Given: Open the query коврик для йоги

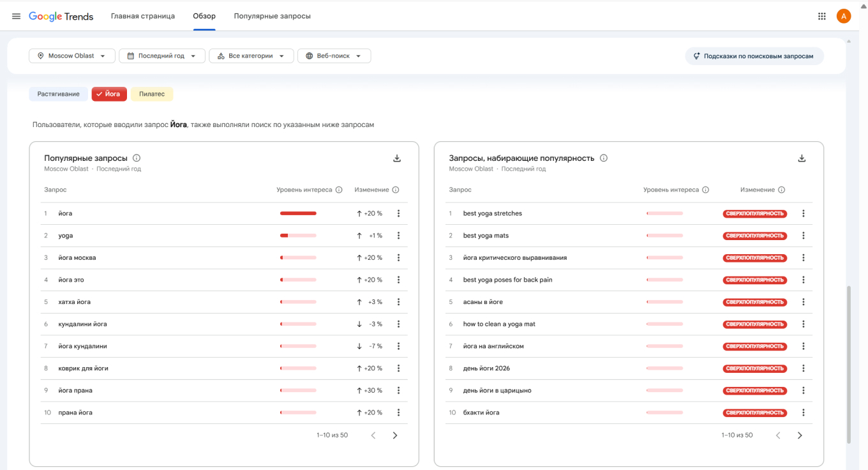Looking at the screenshot, I should (x=83, y=368).
